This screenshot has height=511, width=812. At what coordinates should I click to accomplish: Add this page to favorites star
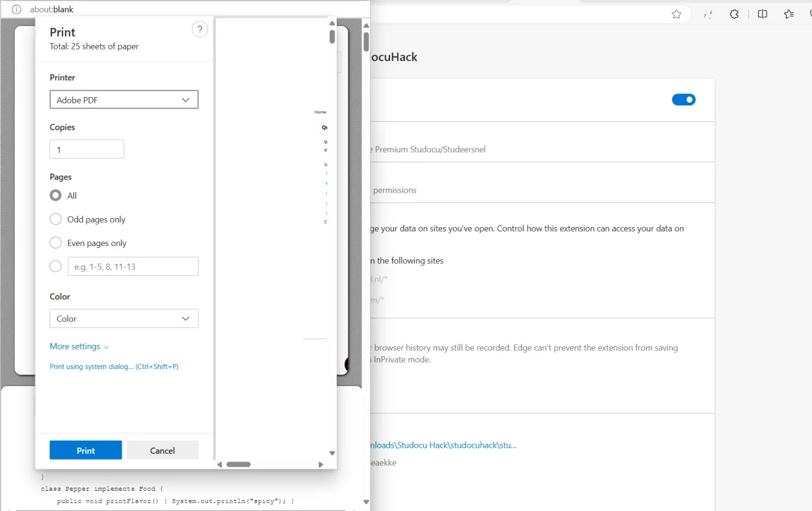click(x=676, y=14)
